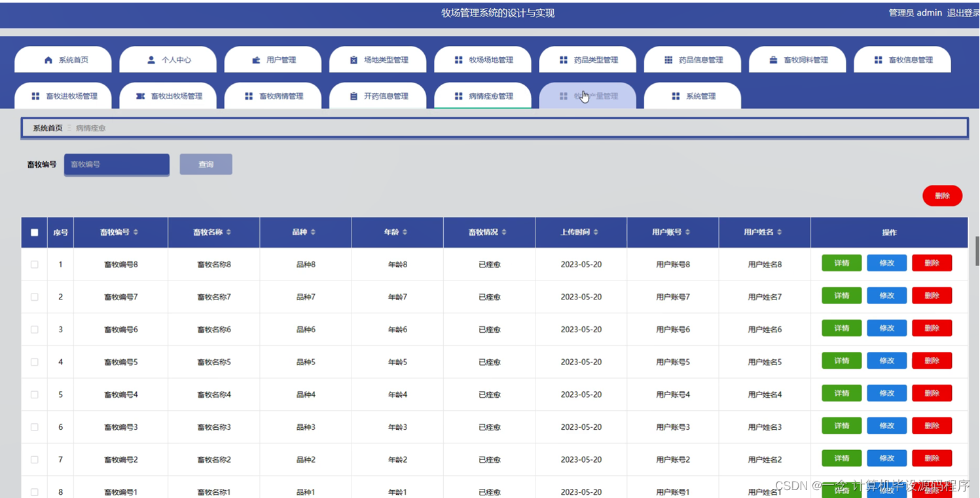
Task: Click the cell 畜牧名称5
Action: coord(214,362)
